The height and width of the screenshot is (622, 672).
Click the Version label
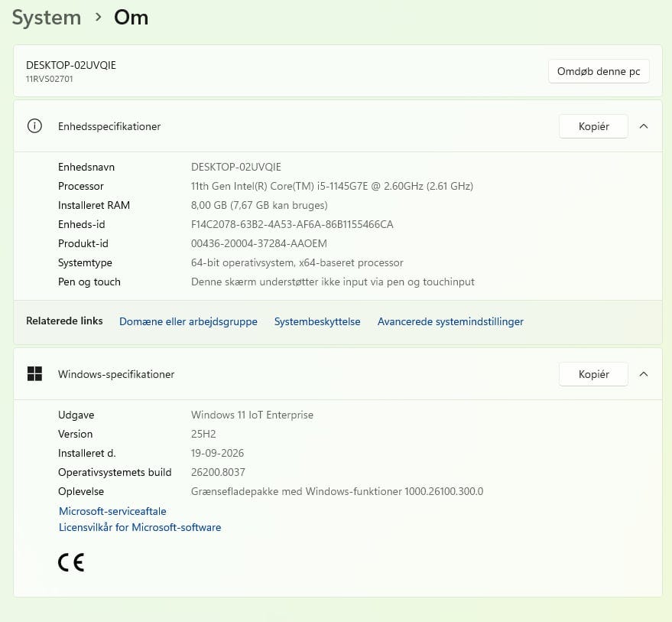click(76, 434)
